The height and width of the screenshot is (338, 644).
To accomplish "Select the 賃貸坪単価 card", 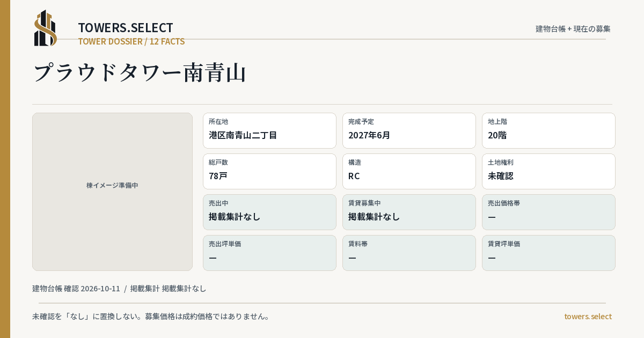I will pos(548,253).
